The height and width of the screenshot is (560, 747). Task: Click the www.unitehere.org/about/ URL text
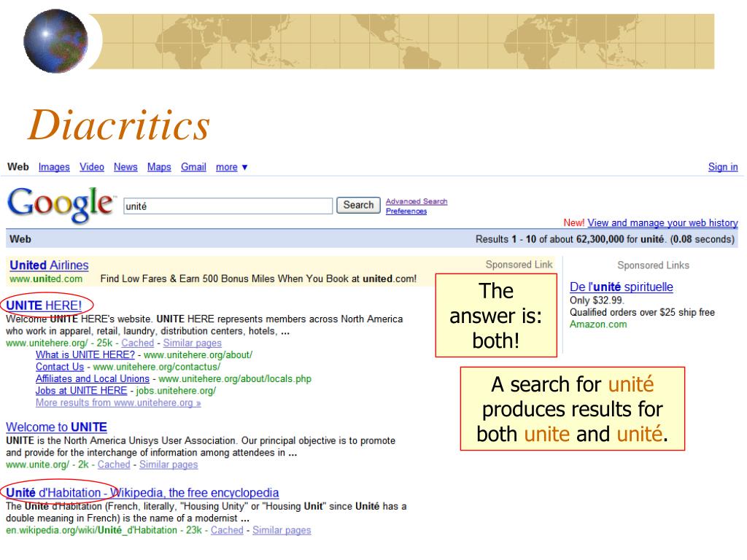tap(198, 355)
